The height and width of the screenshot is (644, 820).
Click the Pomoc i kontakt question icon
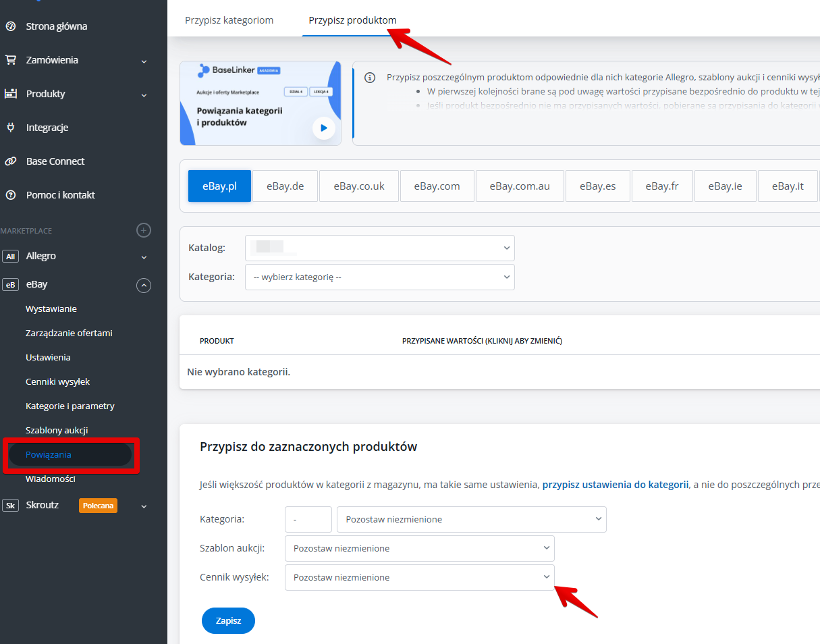pyautogui.click(x=10, y=195)
